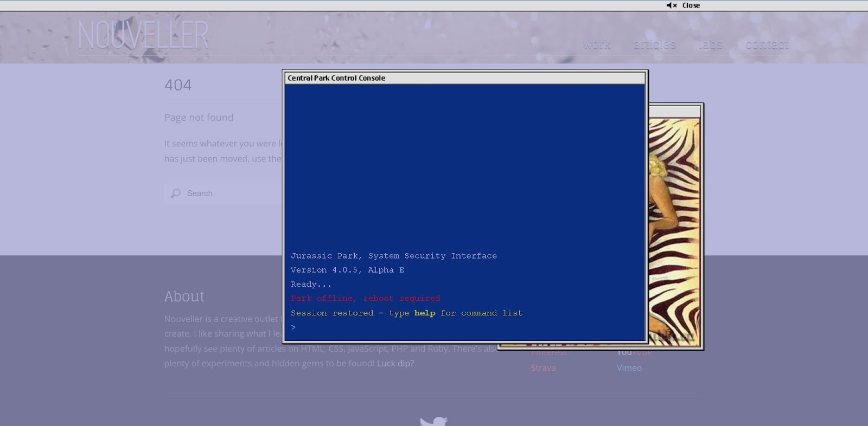The height and width of the screenshot is (426, 868).
Task: Open the YouTube link
Action: [634, 353]
